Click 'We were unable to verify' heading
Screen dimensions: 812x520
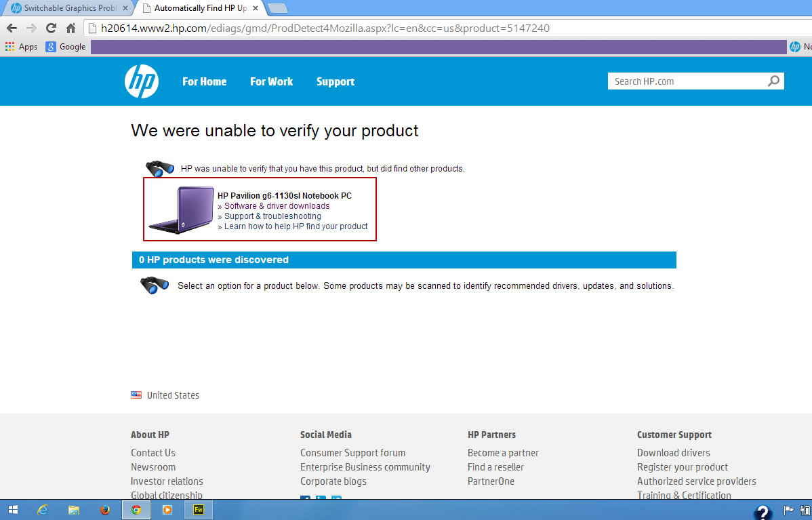tap(275, 131)
